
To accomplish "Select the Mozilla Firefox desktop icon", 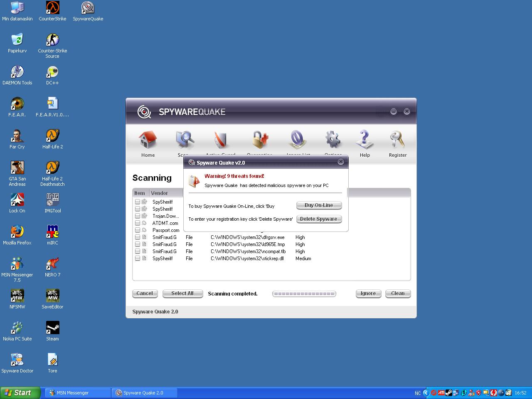I will (17, 235).
